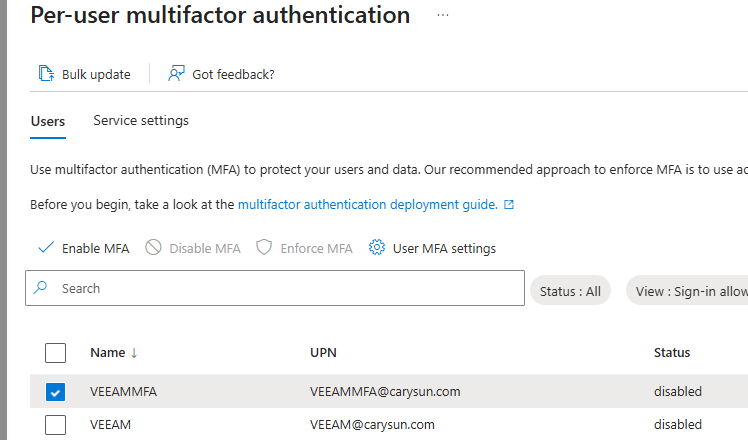Switch to the Service settings tab
748x440 pixels.
coord(141,121)
